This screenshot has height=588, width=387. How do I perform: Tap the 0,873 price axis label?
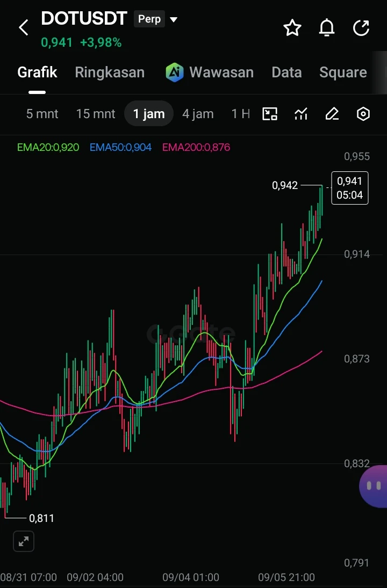356,359
